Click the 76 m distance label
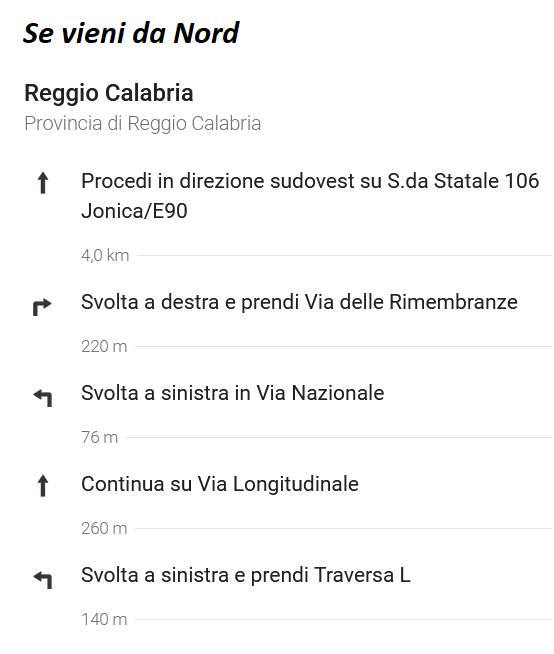The image size is (554, 654). [x=99, y=437]
